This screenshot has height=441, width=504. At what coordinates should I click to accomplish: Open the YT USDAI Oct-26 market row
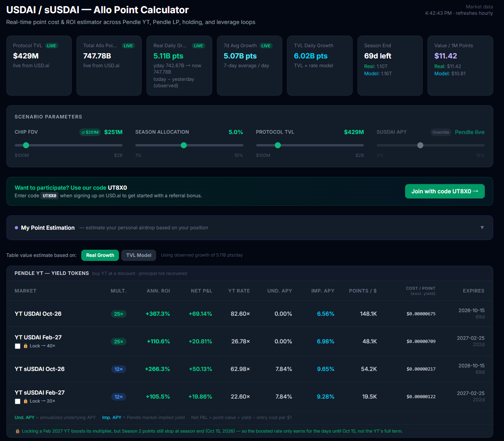pos(249,314)
